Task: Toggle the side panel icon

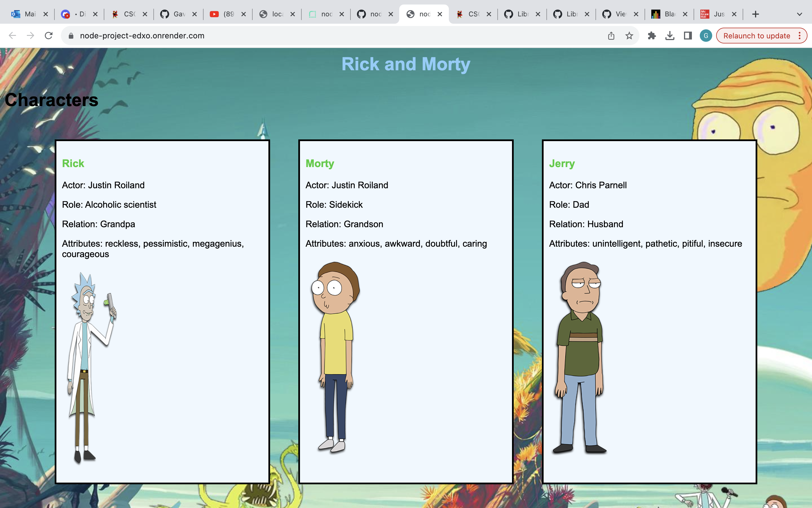Action: [688, 36]
